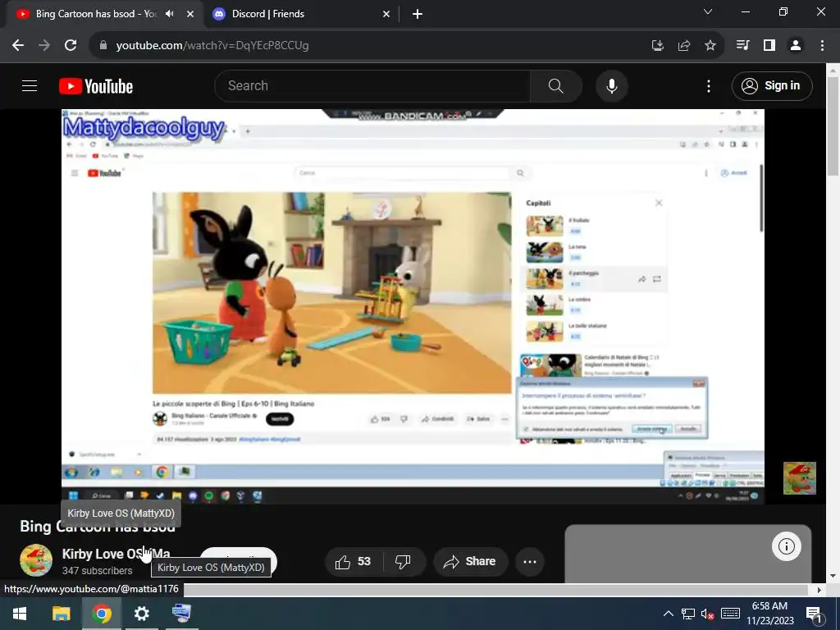840x630 pixels.
Task: Open Chrome side panel
Action: [769, 46]
